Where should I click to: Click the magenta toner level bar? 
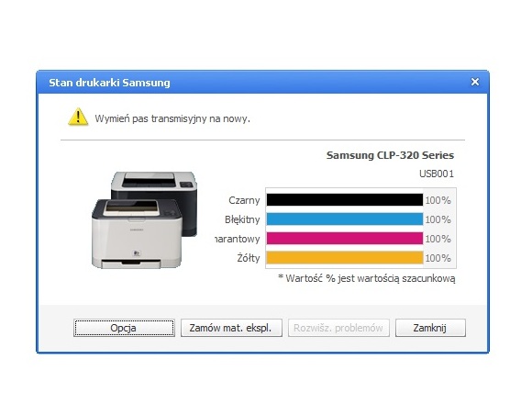[345, 239]
